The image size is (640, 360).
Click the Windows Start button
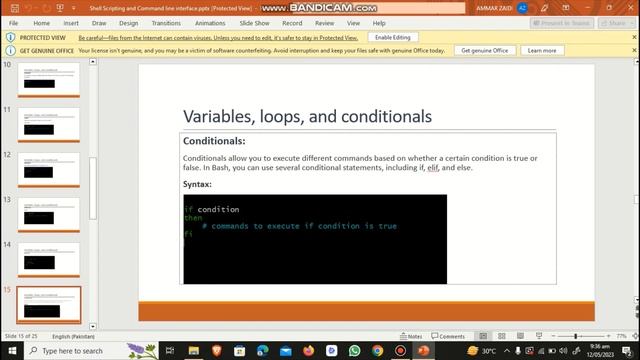12,351
